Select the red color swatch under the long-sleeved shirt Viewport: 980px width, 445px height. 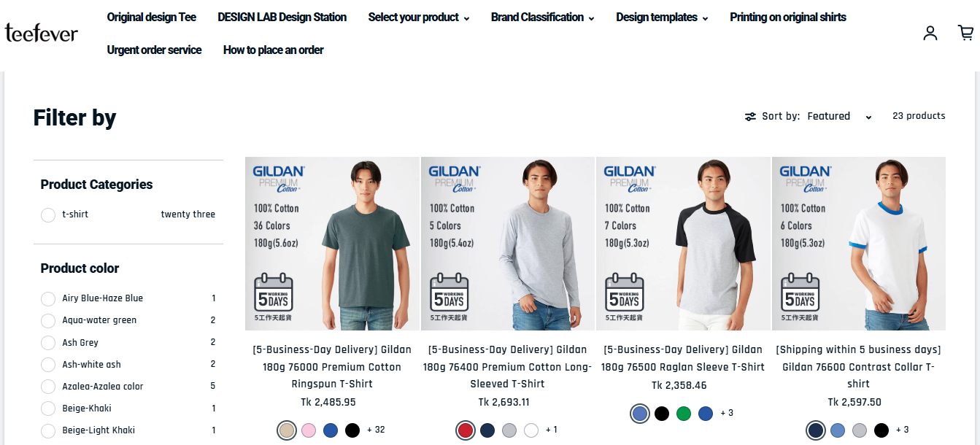click(x=465, y=430)
